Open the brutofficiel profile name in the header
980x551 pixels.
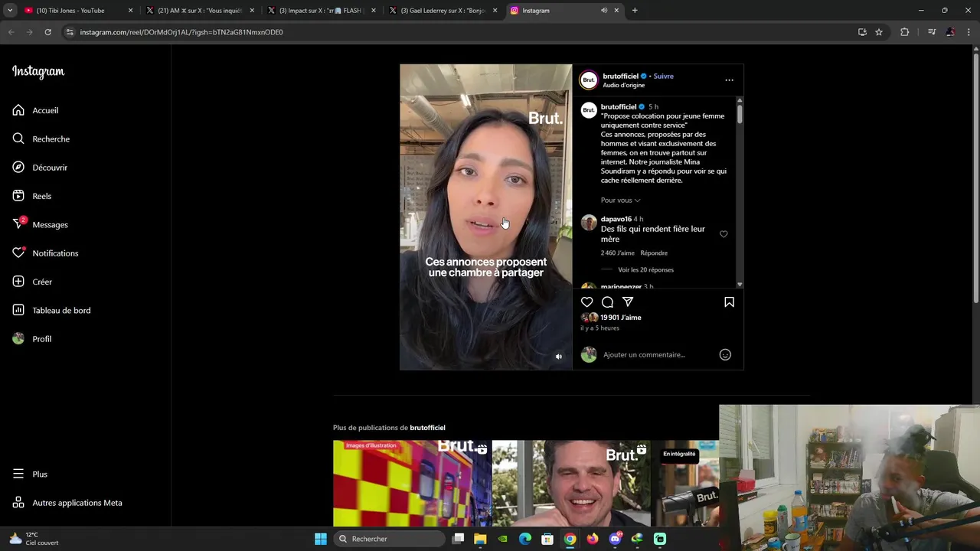620,77
